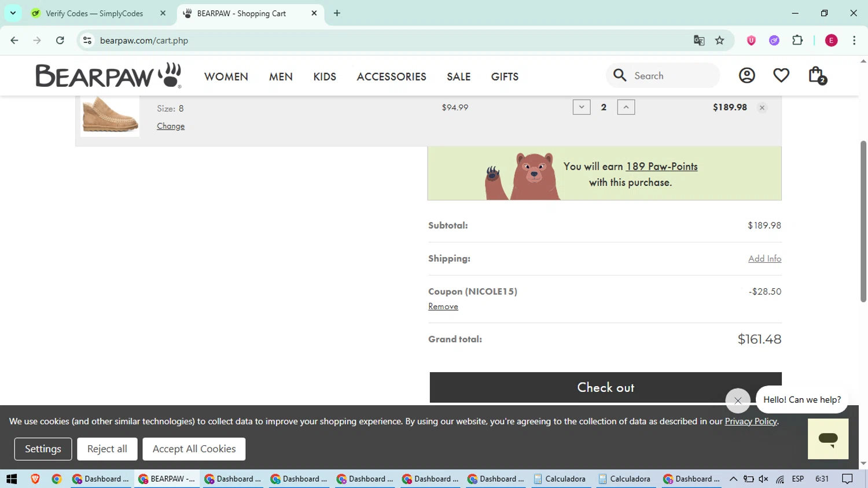Click the BEARPAW logo

[x=109, y=75]
